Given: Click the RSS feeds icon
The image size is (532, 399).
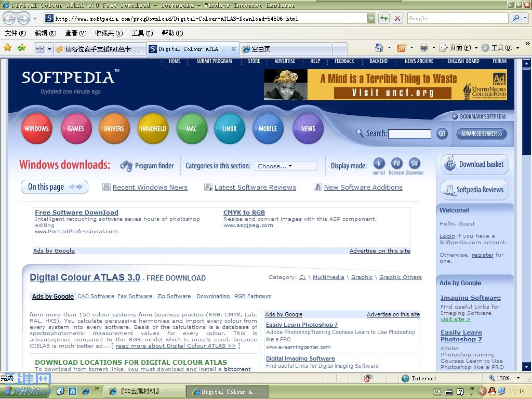Looking at the screenshot, I should coord(402,48).
